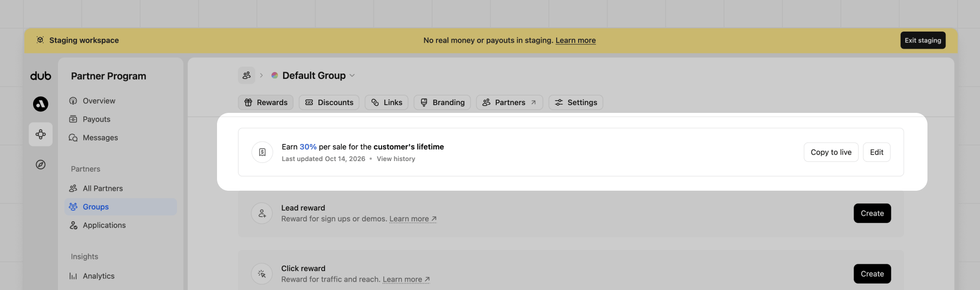Follow the Learn more link in staging banner
The width and height of the screenshot is (980, 290).
pos(576,40)
